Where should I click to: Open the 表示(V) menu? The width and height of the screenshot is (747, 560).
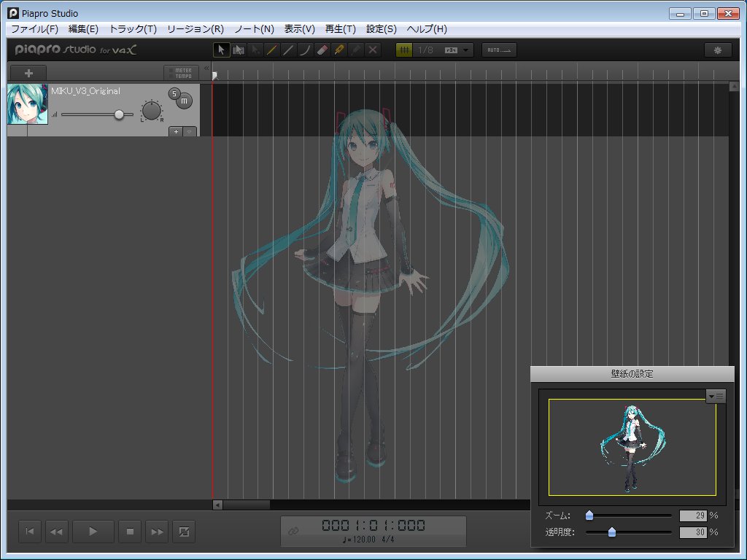[x=300, y=29]
